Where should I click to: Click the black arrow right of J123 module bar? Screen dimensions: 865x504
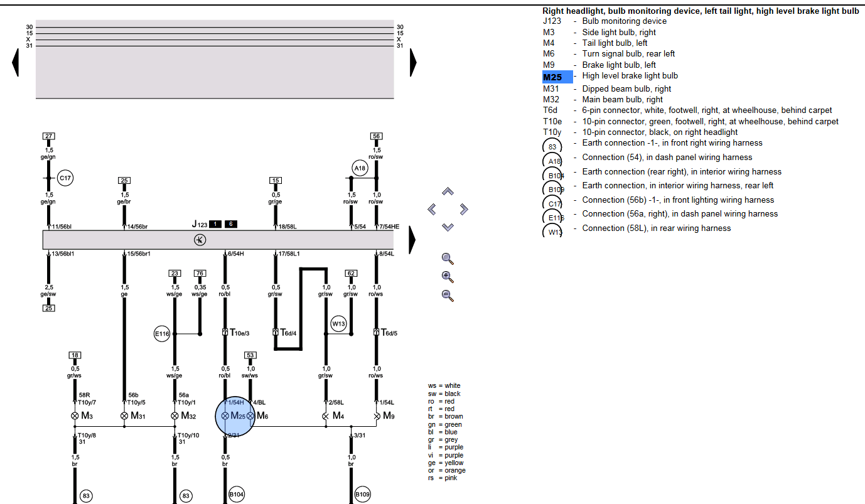pos(412,239)
